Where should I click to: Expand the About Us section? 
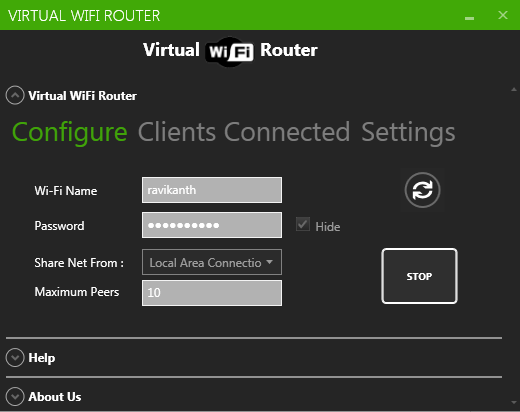(x=15, y=397)
